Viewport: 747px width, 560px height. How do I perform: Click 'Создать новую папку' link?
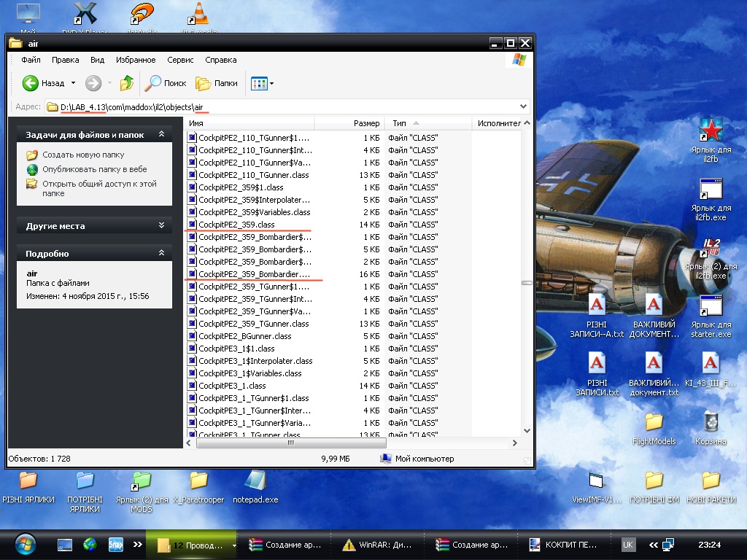point(83,155)
